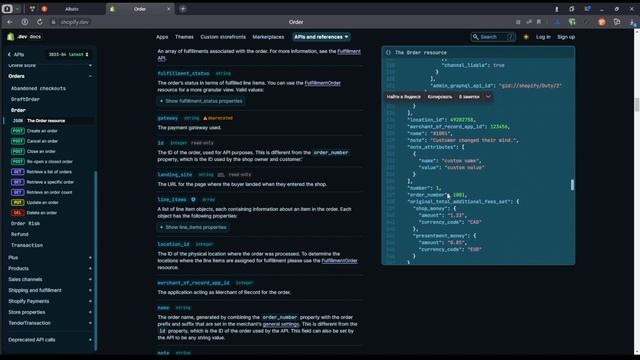Go back to APIs in sidebar
Screen dimensions: 640x360
[x=16, y=54]
